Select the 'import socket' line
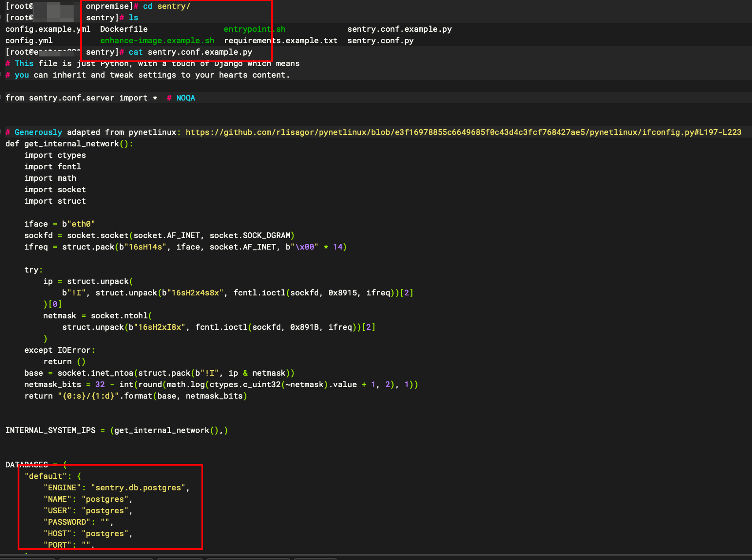This screenshot has width=752, height=560. pyautogui.click(x=55, y=190)
